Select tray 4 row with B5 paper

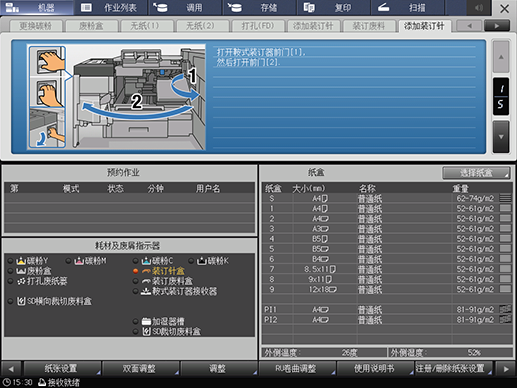coord(387,239)
